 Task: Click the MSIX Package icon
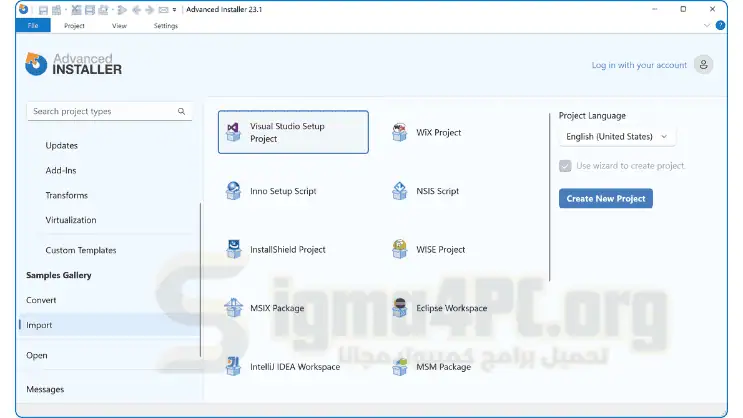point(233,308)
